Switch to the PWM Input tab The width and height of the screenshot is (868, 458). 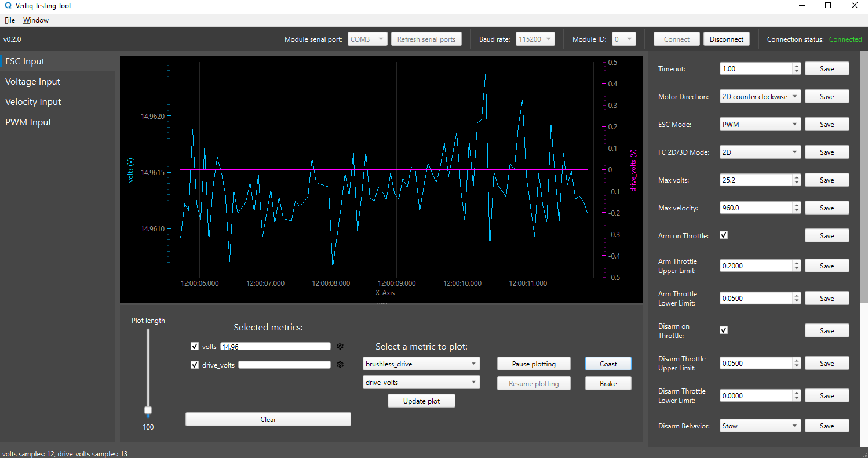[x=57, y=122]
